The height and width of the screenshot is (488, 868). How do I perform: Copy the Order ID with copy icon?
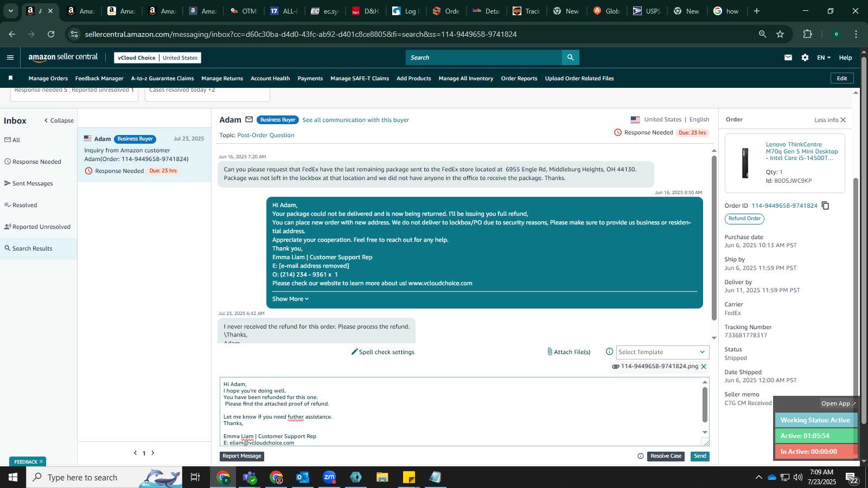pyautogui.click(x=825, y=206)
